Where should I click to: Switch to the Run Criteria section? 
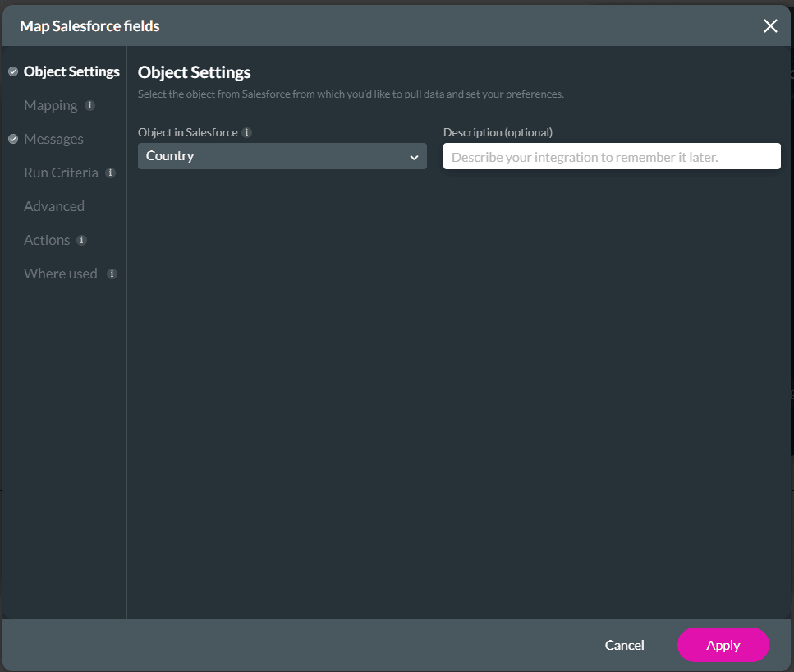62,173
